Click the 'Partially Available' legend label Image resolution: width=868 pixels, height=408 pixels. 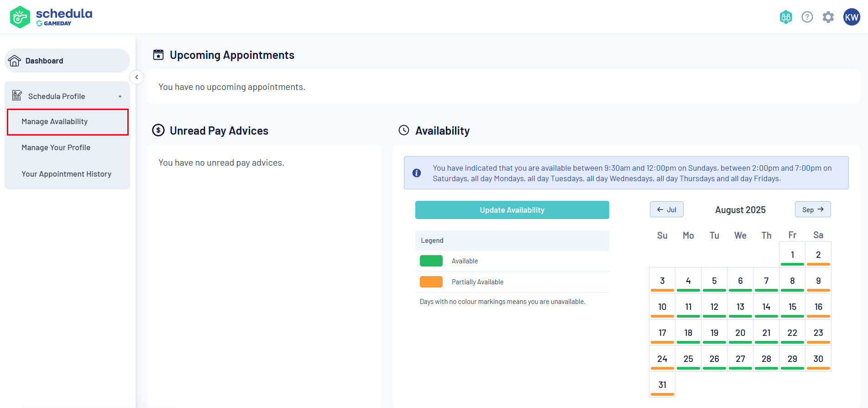(x=477, y=282)
